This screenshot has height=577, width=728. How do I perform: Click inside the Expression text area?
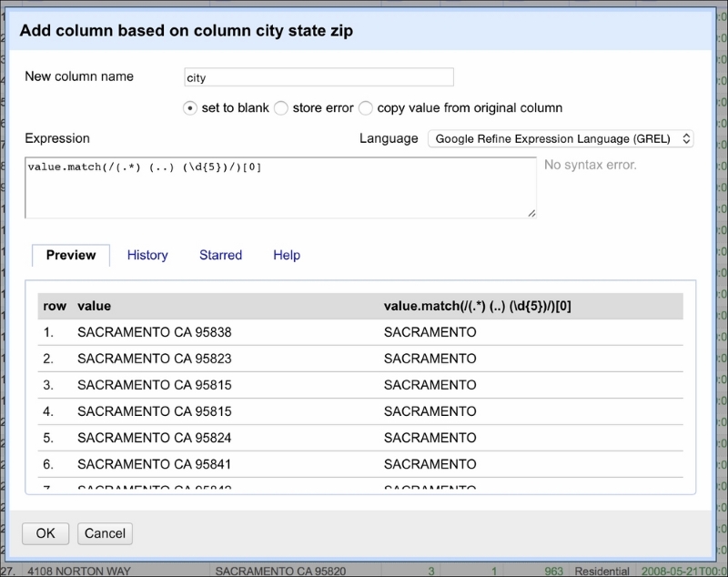click(x=280, y=187)
